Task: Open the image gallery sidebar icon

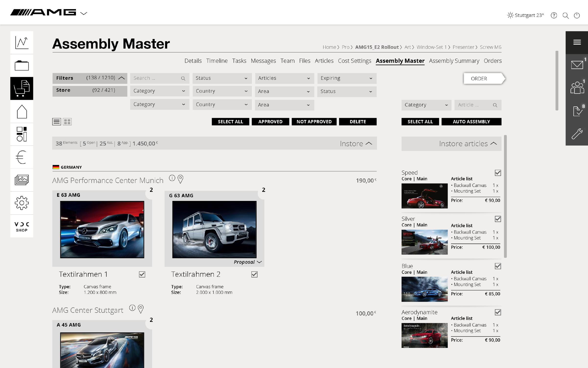Action: click(x=22, y=180)
